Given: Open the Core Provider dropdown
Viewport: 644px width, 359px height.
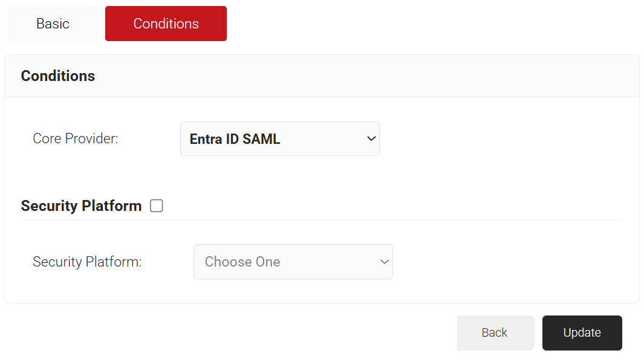Looking at the screenshot, I should 279,139.
